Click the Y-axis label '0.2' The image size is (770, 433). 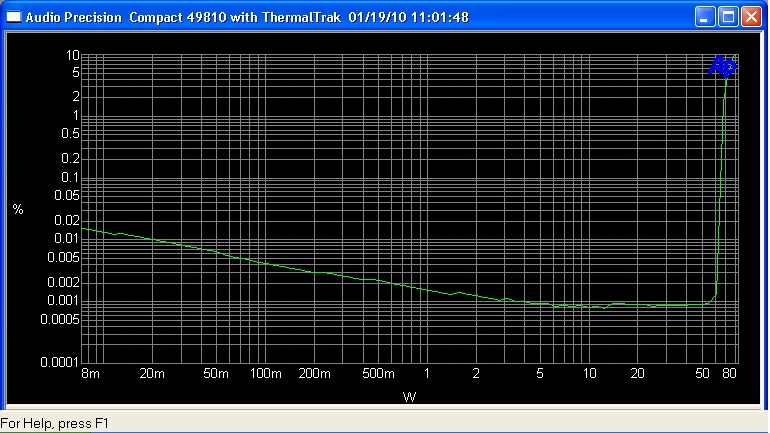click(x=70, y=158)
